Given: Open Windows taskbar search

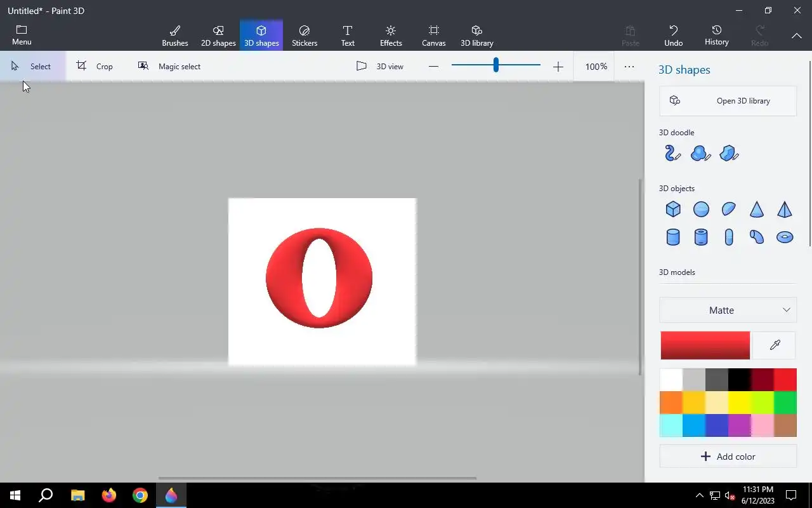Looking at the screenshot, I should [x=46, y=495].
